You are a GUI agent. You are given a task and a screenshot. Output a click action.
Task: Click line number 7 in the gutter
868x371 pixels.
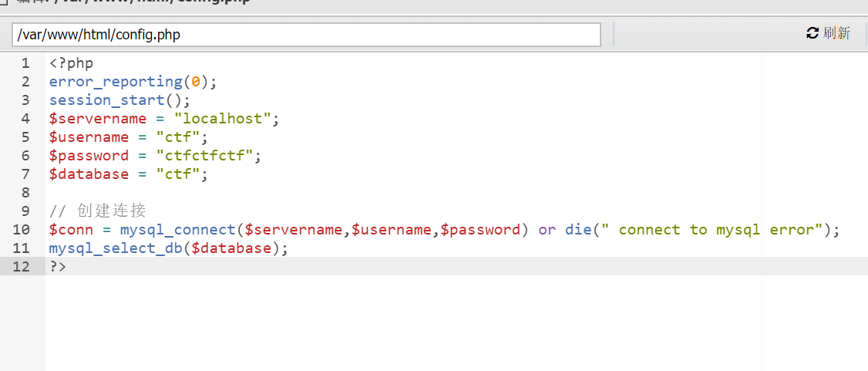click(x=25, y=174)
